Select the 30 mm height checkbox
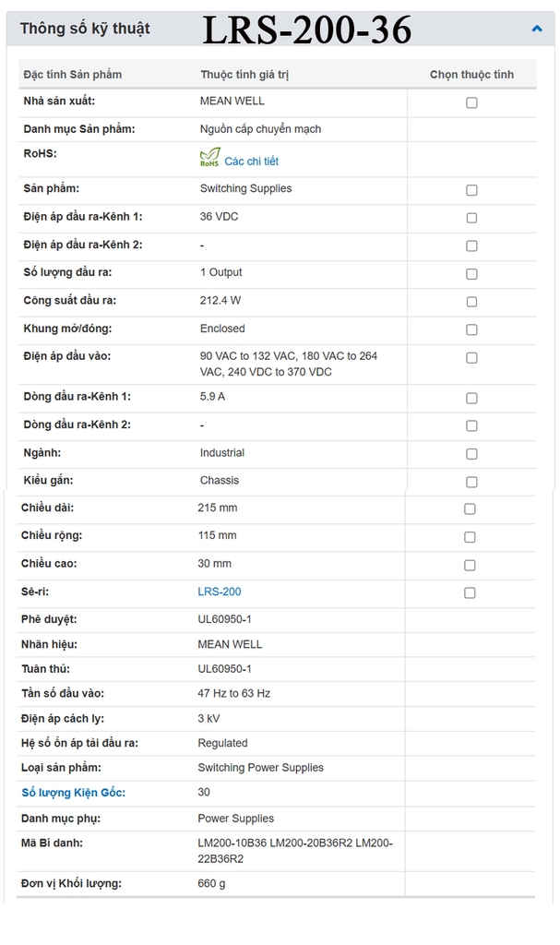The image size is (560, 945). [470, 565]
